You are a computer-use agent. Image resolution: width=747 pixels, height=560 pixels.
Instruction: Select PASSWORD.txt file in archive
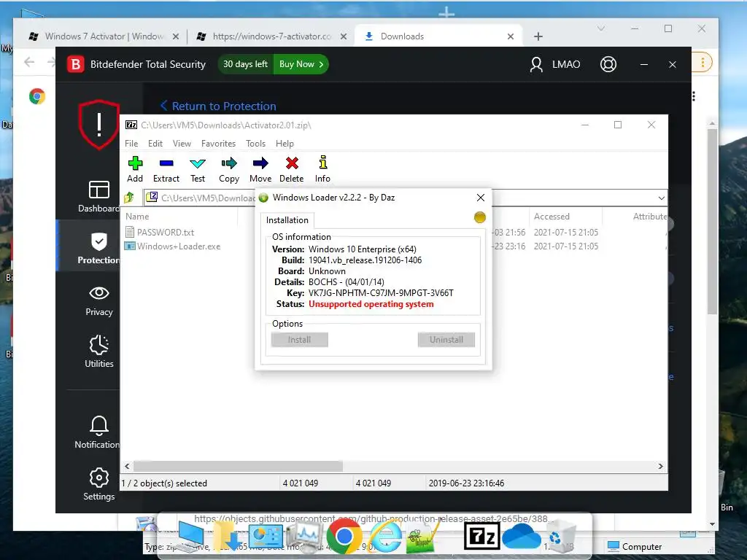coord(166,233)
